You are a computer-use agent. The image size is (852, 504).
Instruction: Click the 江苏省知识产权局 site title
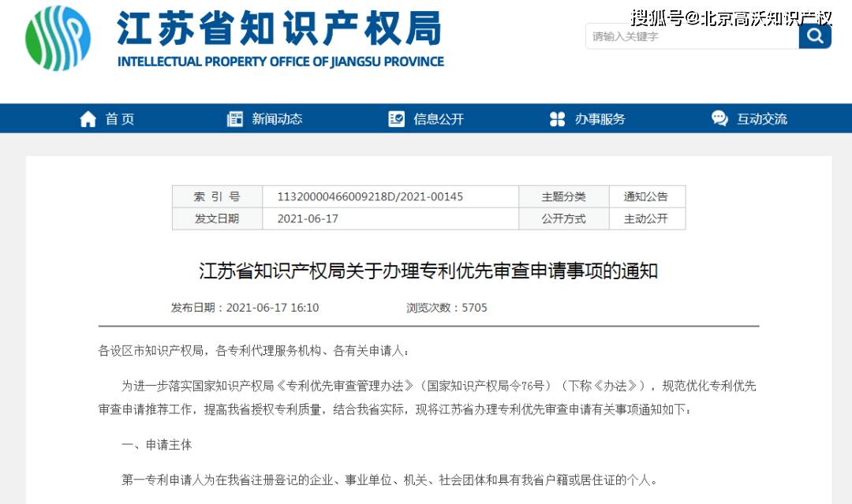(279, 28)
